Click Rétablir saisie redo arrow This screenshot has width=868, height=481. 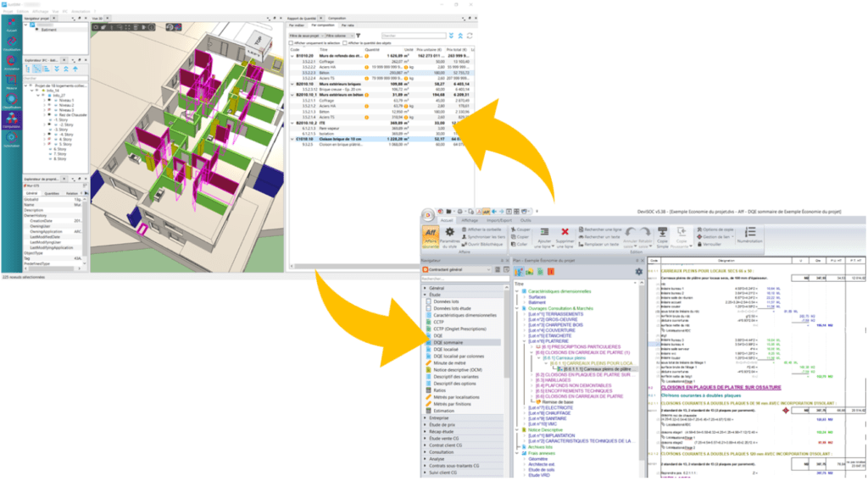(x=644, y=232)
